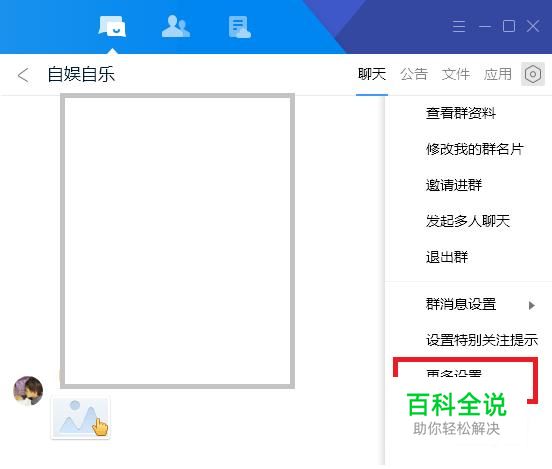Open the image placeholder message thumbnail

point(81,418)
